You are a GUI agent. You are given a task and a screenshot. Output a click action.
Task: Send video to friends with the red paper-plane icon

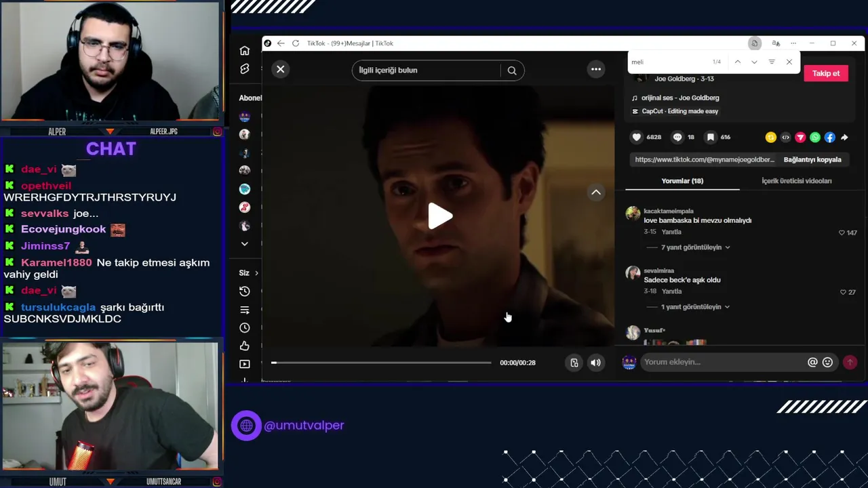click(800, 138)
